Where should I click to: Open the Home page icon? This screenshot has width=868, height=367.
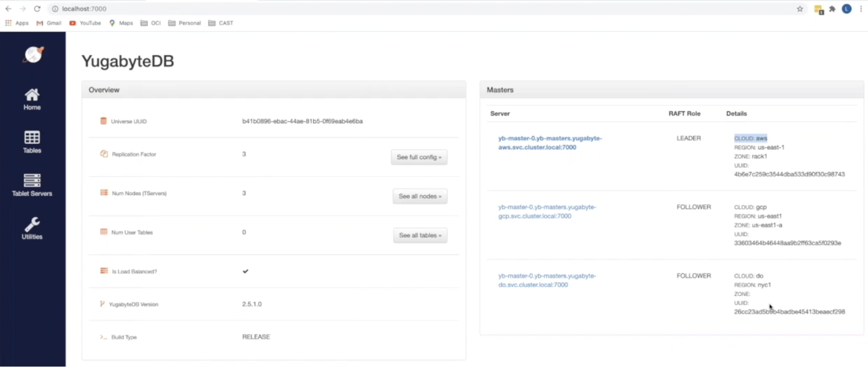32,95
